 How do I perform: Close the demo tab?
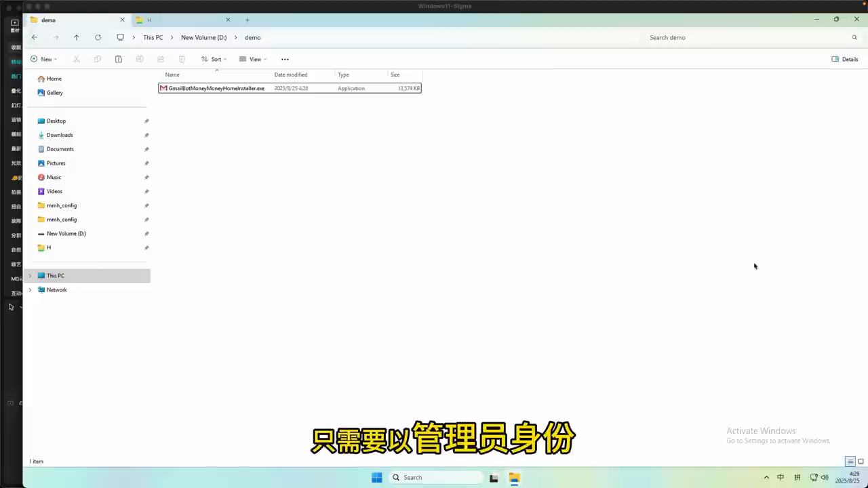coord(122,20)
